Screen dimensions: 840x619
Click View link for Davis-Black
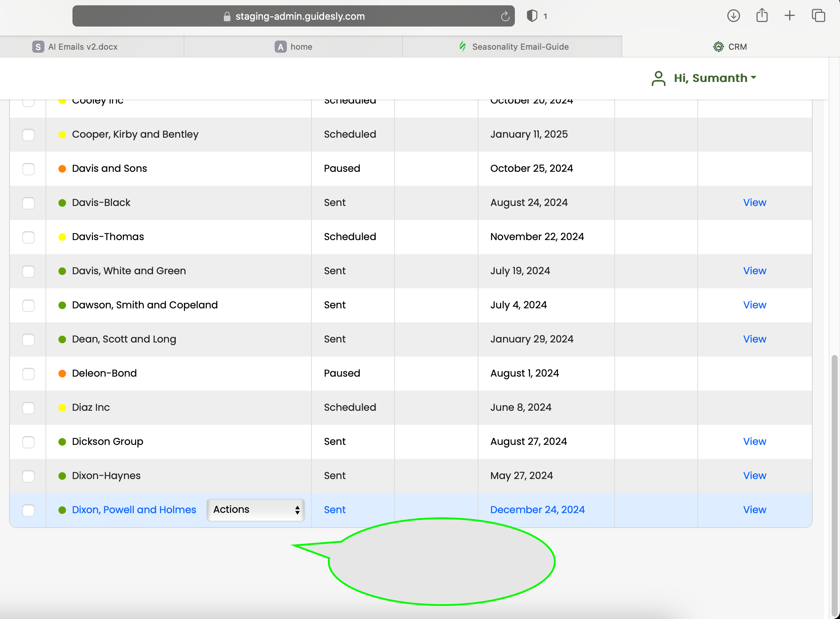(754, 203)
